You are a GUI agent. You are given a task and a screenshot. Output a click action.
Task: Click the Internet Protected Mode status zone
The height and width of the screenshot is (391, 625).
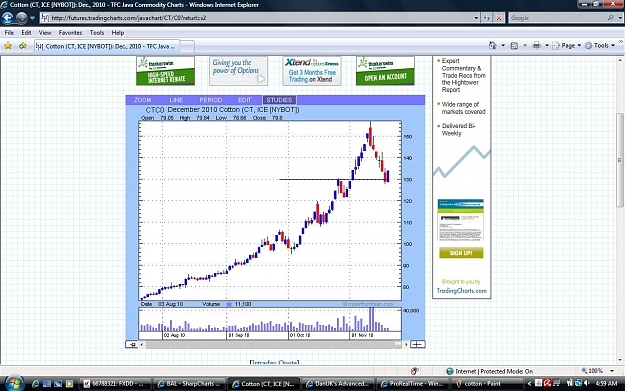coord(489,371)
